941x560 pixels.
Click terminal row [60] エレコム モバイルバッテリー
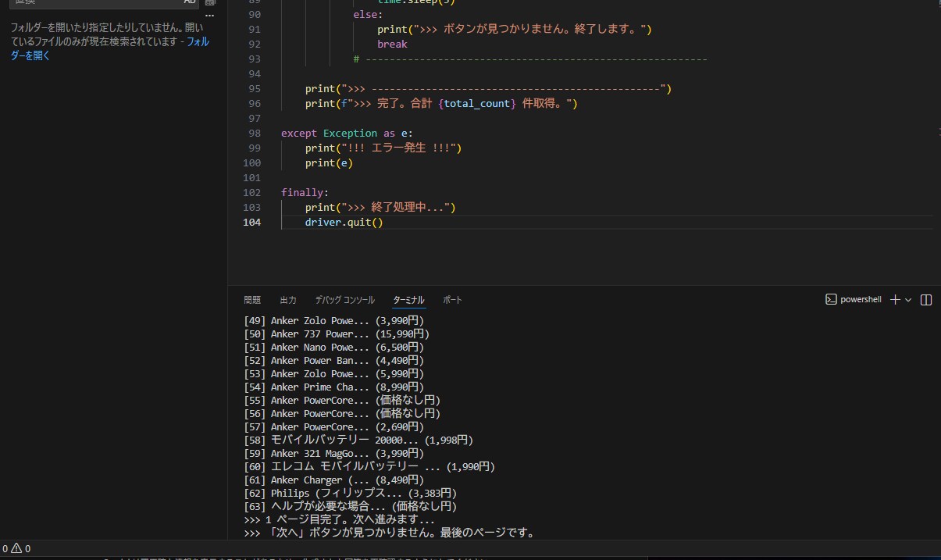click(x=369, y=467)
